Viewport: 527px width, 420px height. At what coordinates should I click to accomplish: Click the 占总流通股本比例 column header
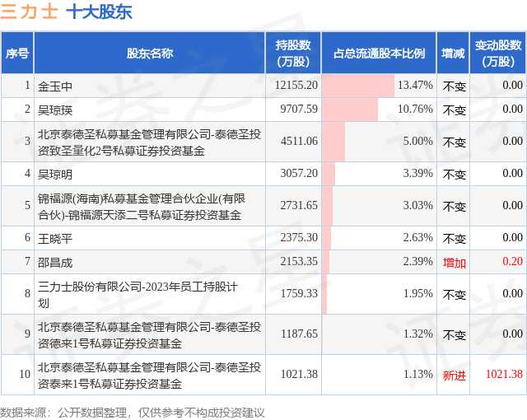[x=379, y=53]
